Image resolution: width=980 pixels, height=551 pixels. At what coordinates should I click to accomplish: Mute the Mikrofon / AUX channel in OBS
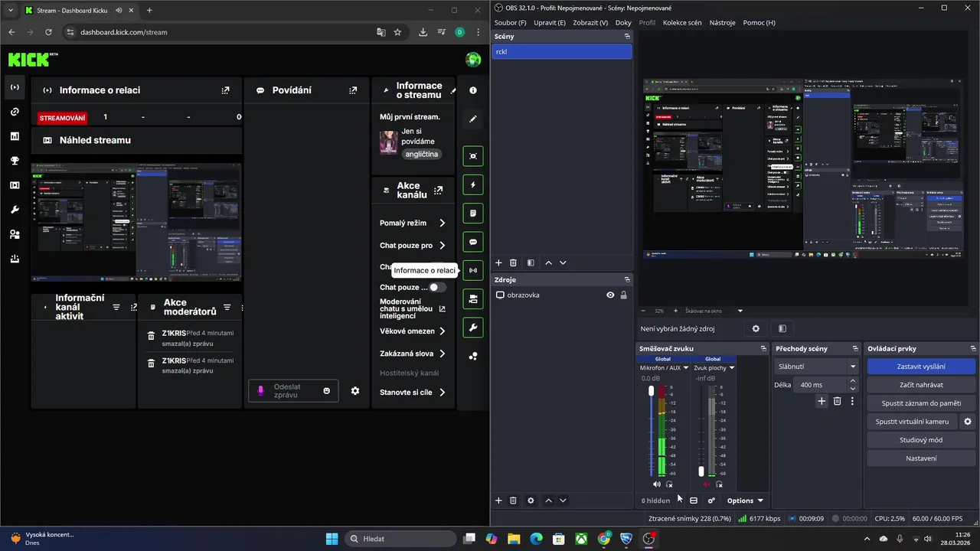click(656, 484)
